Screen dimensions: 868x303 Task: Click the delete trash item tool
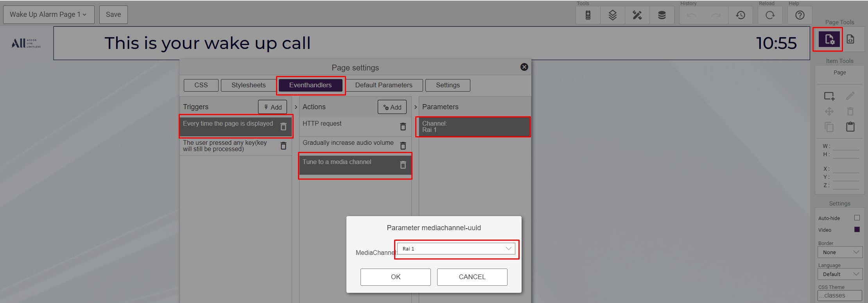[850, 112]
